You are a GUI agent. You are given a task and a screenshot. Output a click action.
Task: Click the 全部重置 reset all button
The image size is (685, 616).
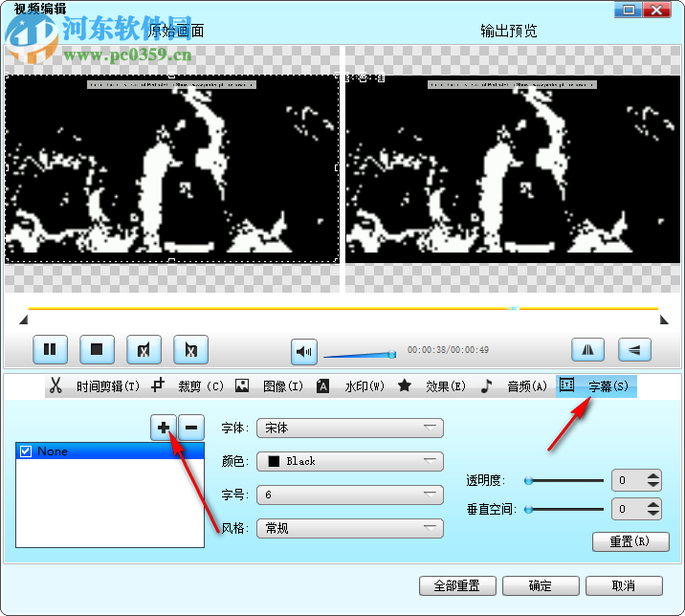tap(457, 585)
